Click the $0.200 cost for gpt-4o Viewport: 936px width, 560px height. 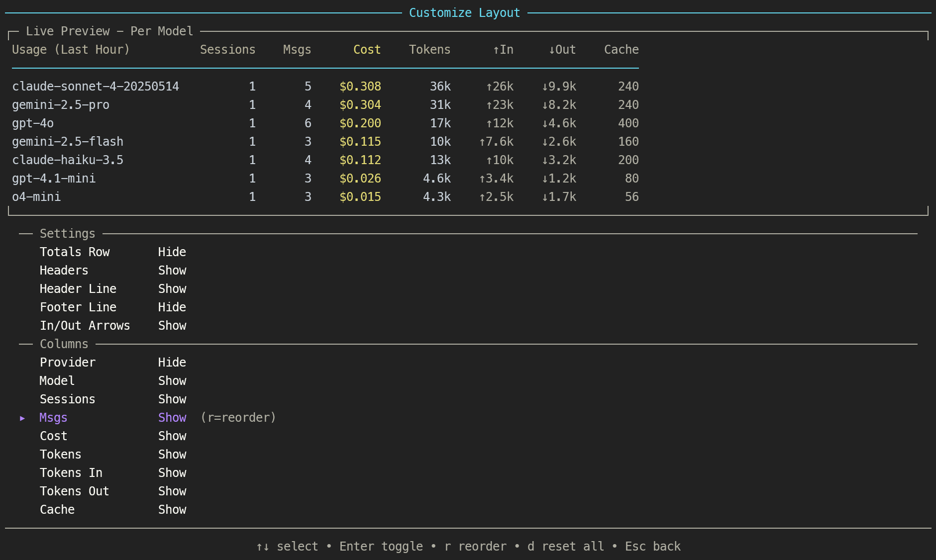360,123
